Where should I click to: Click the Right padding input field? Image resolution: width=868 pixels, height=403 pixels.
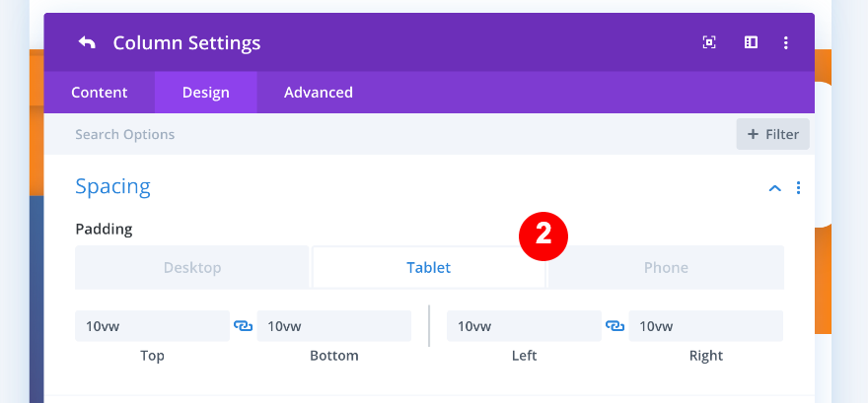click(x=705, y=326)
